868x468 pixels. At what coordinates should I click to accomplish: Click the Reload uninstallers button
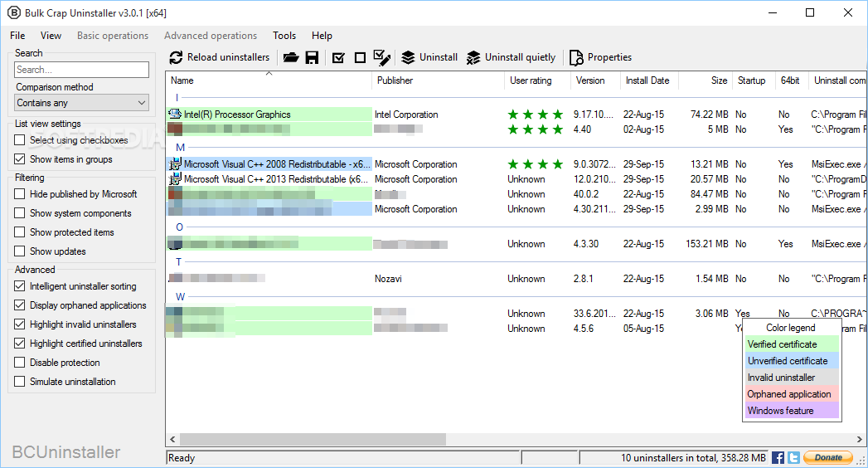[220, 57]
